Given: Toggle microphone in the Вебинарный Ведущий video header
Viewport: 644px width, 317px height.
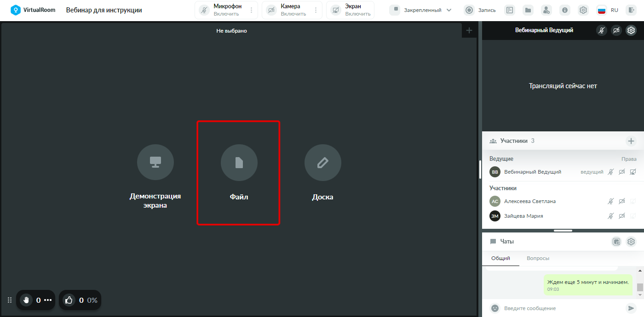Looking at the screenshot, I should pyautogui.click(x=602, y=30).
